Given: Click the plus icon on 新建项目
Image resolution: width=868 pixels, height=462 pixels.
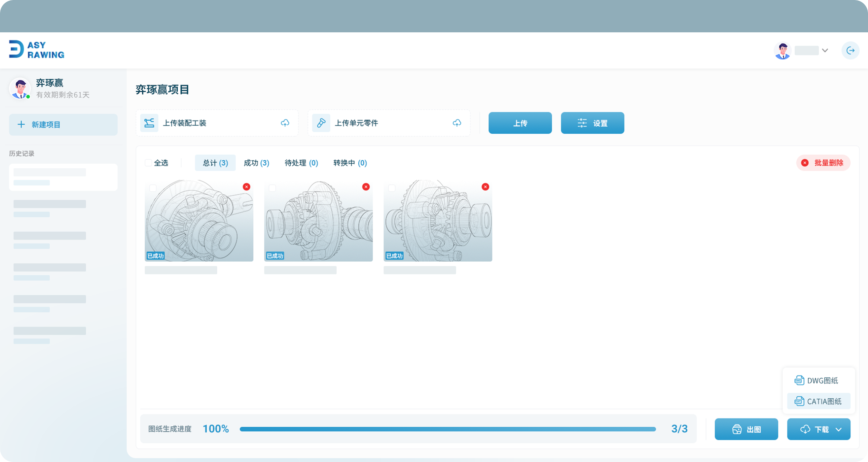Looking at the screenshot, I should (x=21, y=125).
